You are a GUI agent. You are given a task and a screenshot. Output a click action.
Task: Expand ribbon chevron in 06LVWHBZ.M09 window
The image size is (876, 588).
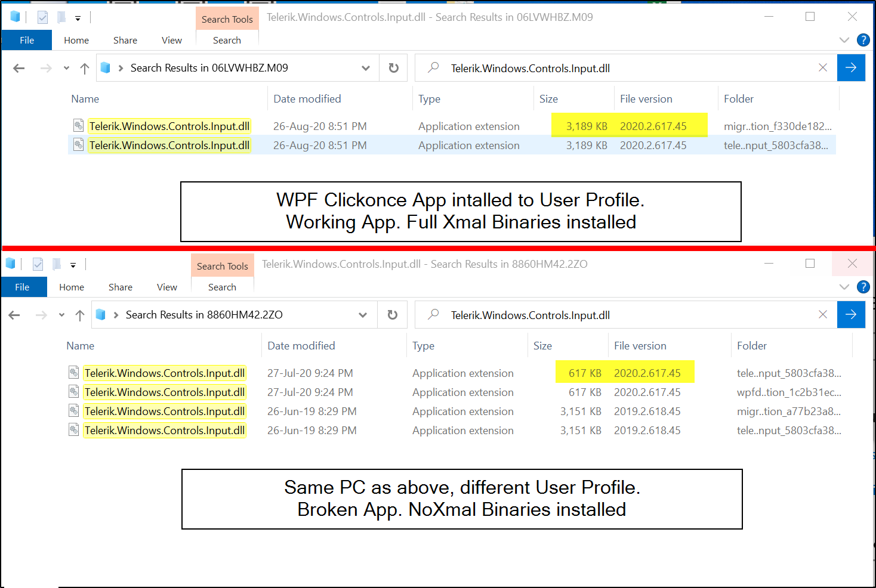click(844, 40)
